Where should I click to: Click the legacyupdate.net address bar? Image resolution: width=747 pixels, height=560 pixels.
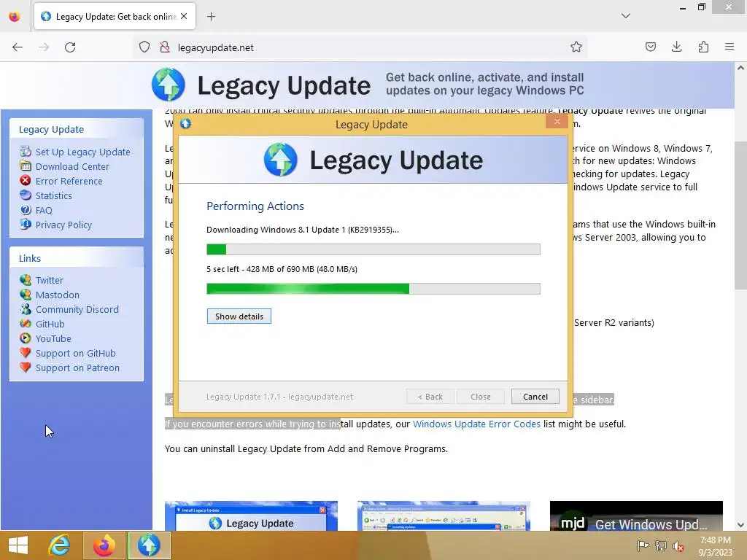362,47
